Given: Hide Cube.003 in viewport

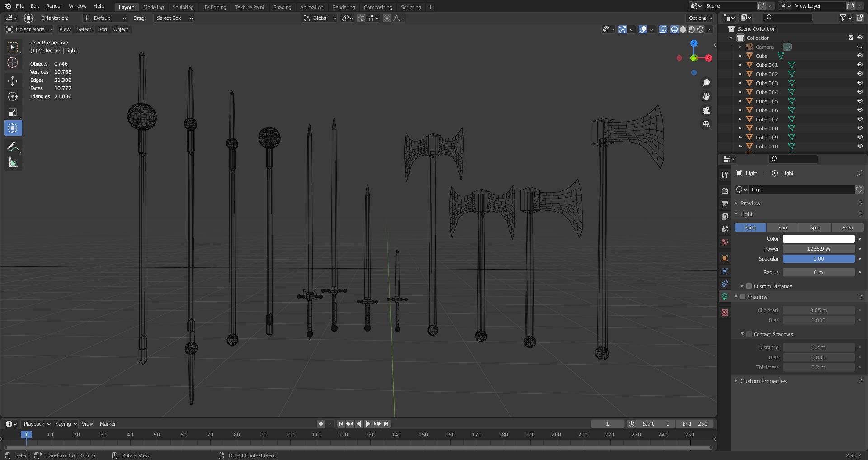Looking at the screenshot, I should (x=860, y=83).
